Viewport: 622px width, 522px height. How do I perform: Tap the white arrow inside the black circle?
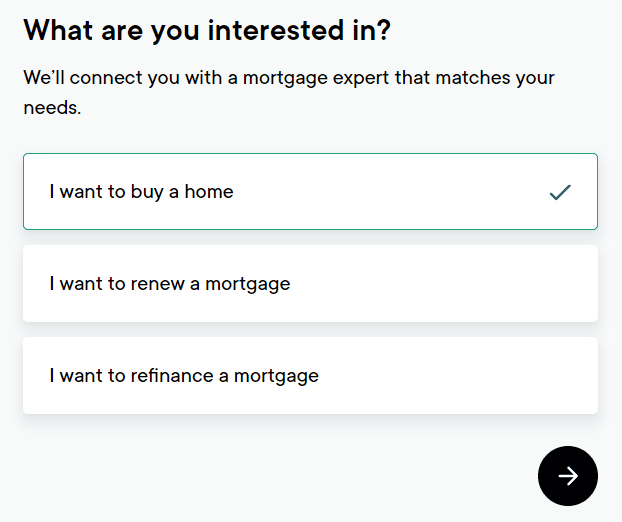[567, 476]
